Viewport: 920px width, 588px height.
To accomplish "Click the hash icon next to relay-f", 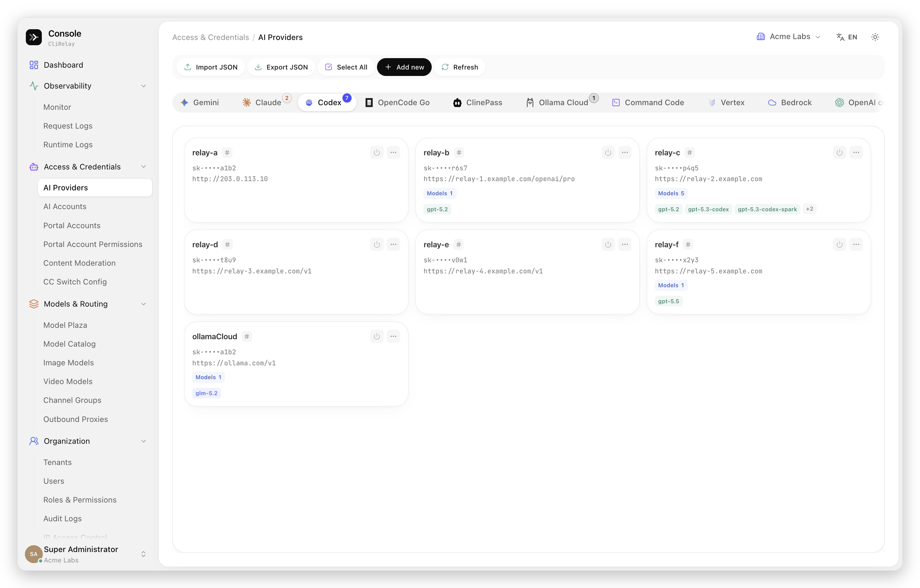I will coord(688,244).
